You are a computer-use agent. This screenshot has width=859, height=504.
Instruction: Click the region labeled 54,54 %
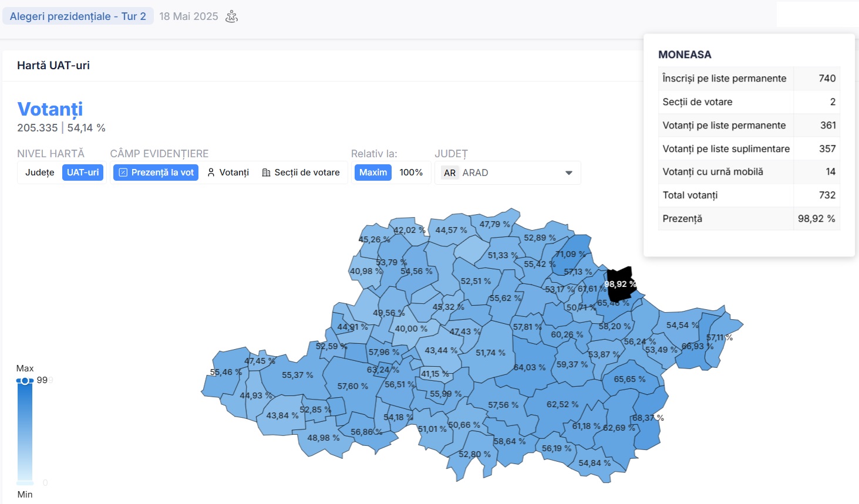click(x=682, y=325)
